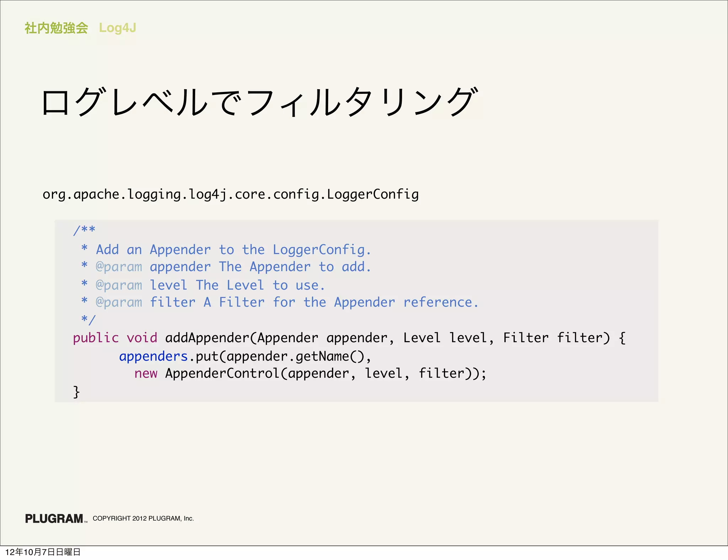Click the '@param level The Level to use.' line

click(x=203, y=285)
